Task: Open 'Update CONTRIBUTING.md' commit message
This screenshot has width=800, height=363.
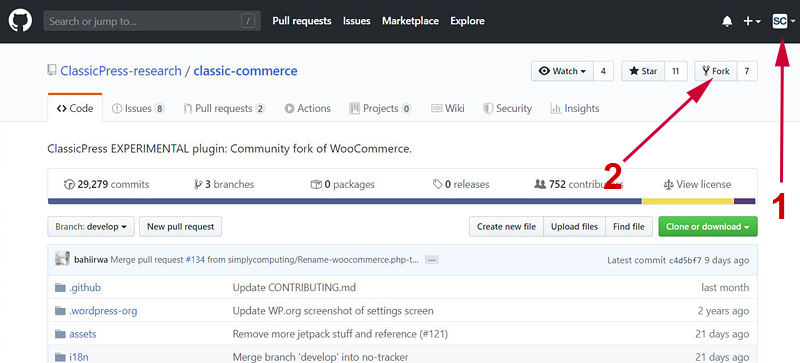Action: click(x=294, y=287)
